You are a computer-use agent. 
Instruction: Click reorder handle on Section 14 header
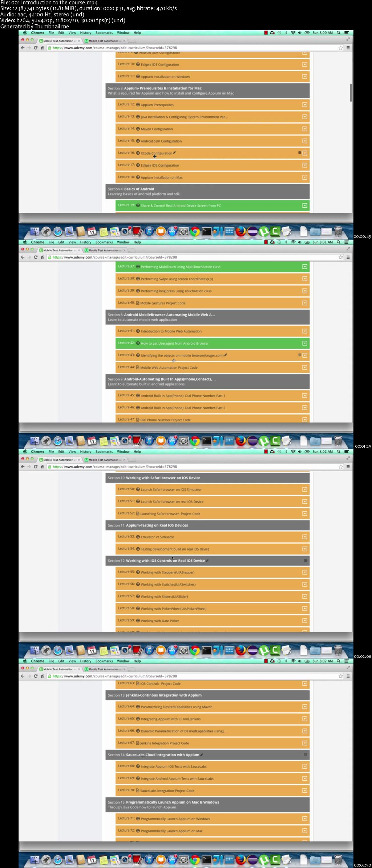click(306, 755)
